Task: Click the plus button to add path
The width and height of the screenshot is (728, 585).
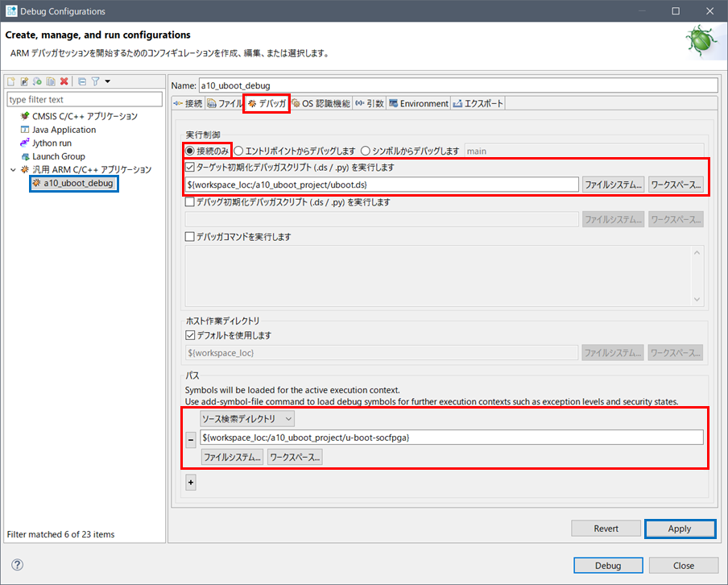Action: click(x=191, y=482)
